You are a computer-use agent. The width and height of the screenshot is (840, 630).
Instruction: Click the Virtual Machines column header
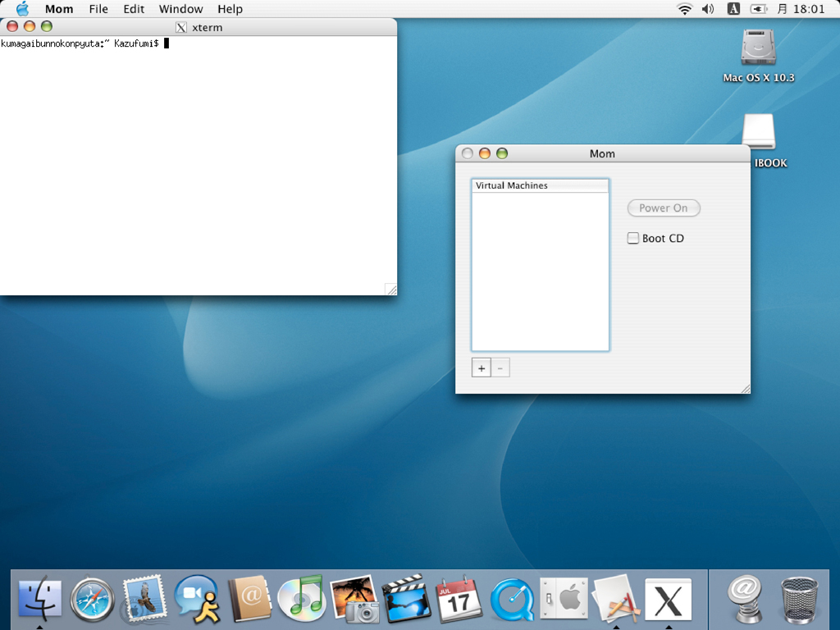click(540, 185)
